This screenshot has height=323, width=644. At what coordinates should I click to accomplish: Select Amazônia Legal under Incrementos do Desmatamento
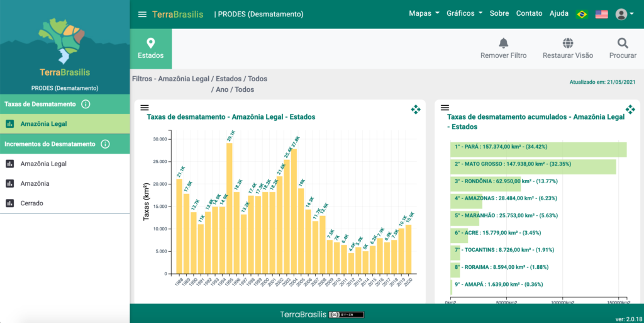tap(65, 164)
